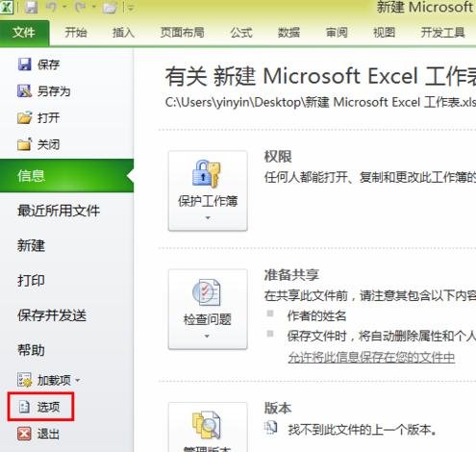Click the 准备共享 section heading
Image resolution: width=476 pixels, height=452 pixels.
[291, 275]
